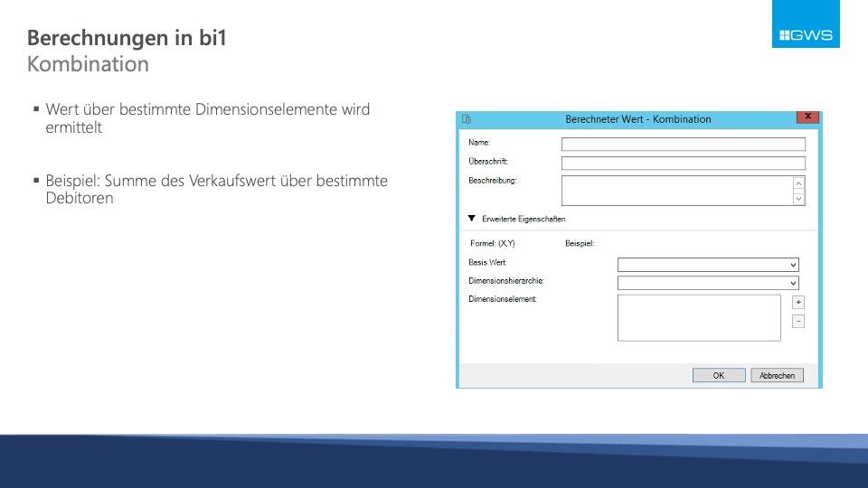This screenshot has width=868, height=488.
Task: Click the Beschreibung scroll-up arrow
Action: click(x=798, y=183)
